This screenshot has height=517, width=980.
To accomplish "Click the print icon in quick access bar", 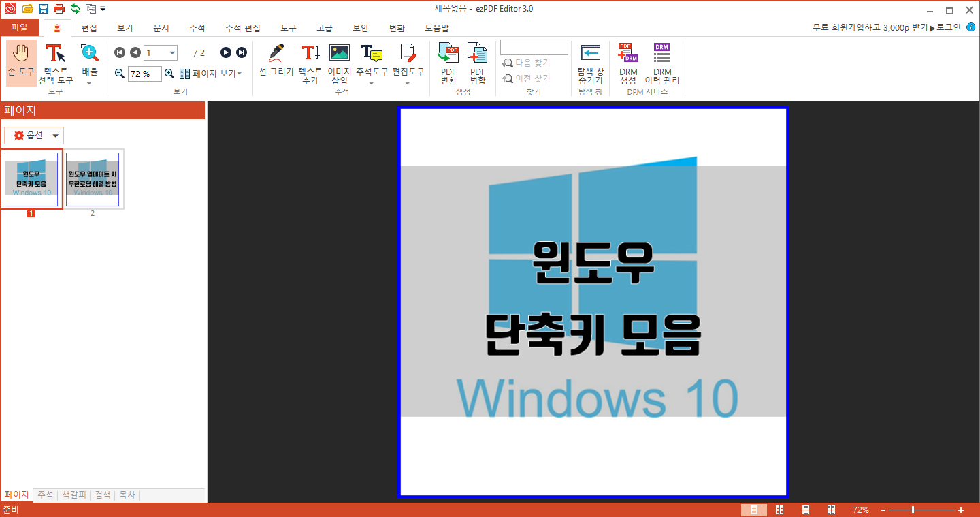I will [x=59, y=9].
